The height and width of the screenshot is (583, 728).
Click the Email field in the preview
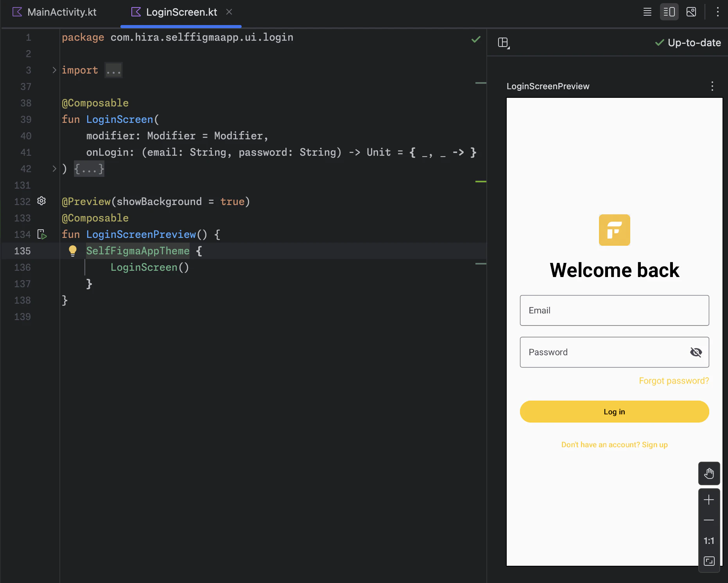614,310
